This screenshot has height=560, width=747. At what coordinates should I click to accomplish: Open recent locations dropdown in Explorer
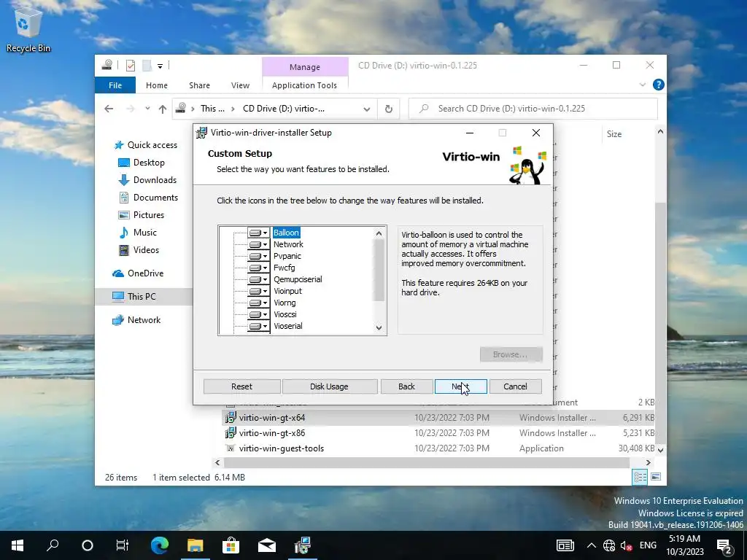[x=147, y=109]
